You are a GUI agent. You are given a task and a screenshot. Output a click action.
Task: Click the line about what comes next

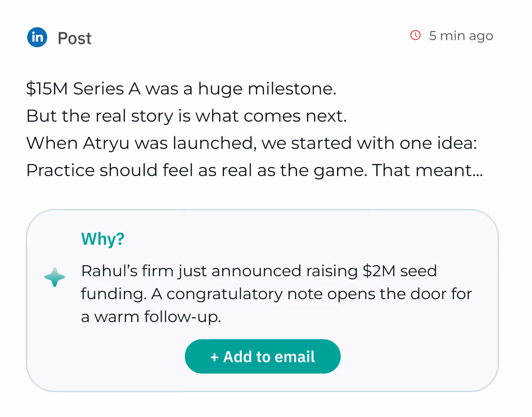click(186, 116)
